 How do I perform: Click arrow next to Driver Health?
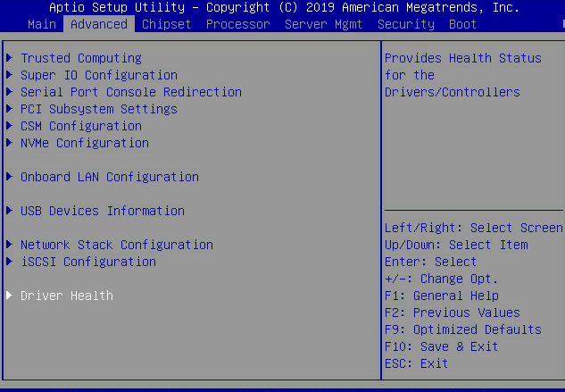[10, 296]
